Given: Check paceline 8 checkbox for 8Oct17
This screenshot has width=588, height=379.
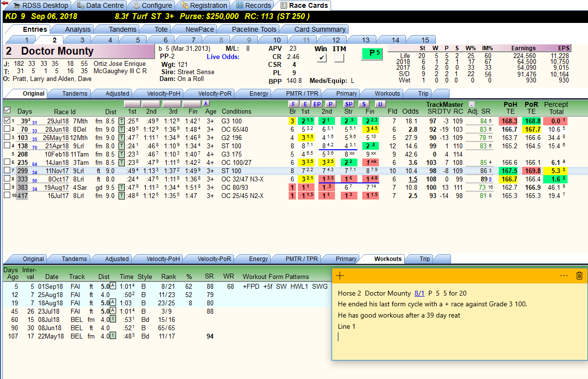Looking at the screenshot, I should [7, 179].
